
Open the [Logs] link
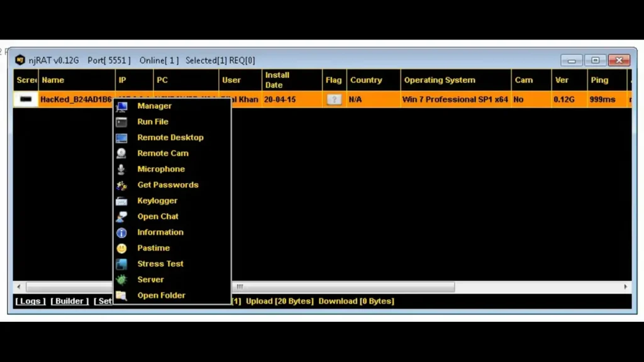(30, 301)
